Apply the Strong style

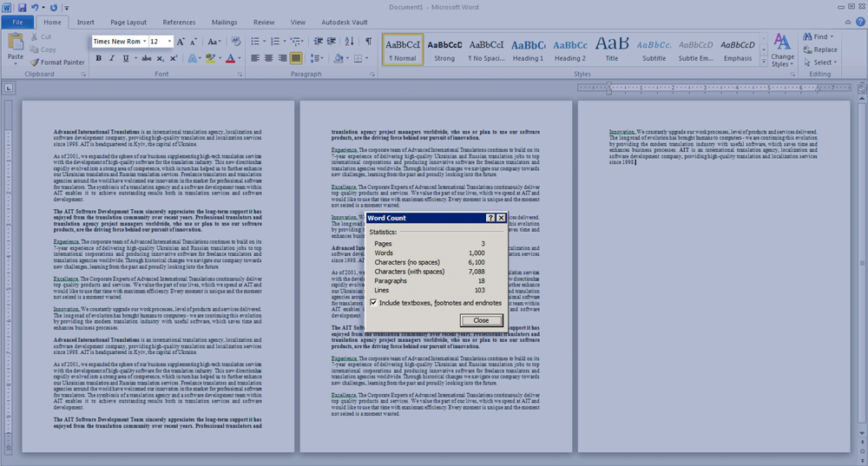pyautogui.click(x=444, y=49)
